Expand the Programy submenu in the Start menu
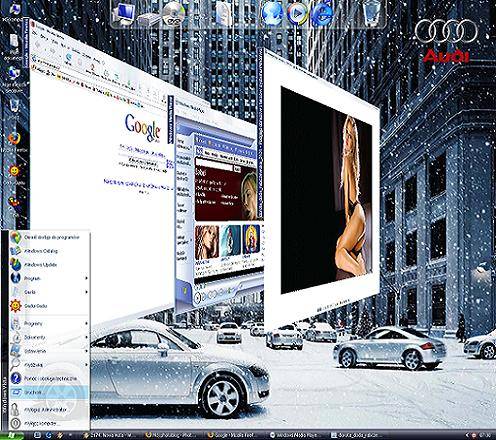 click(x=49, y=323)
